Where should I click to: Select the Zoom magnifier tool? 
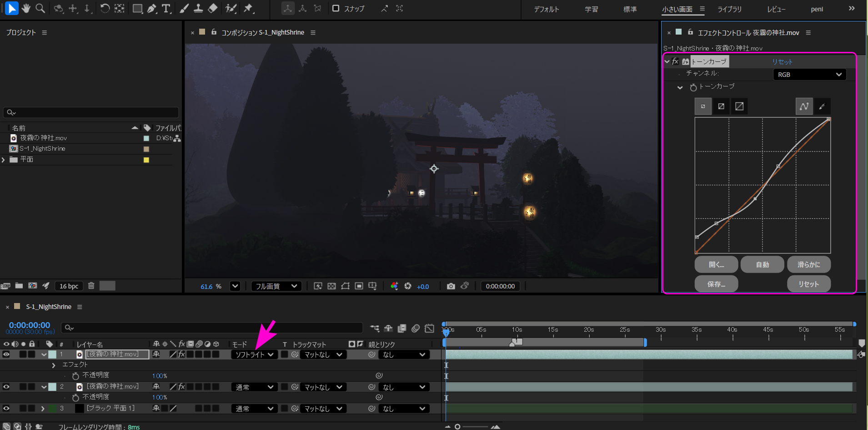coord(40,8)
